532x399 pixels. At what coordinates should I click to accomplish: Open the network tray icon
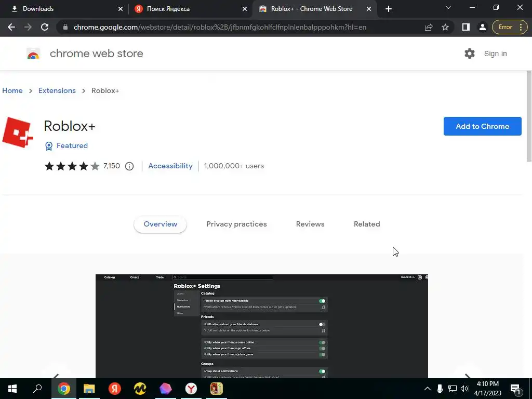pyautogui.click(x=453, y=389)
